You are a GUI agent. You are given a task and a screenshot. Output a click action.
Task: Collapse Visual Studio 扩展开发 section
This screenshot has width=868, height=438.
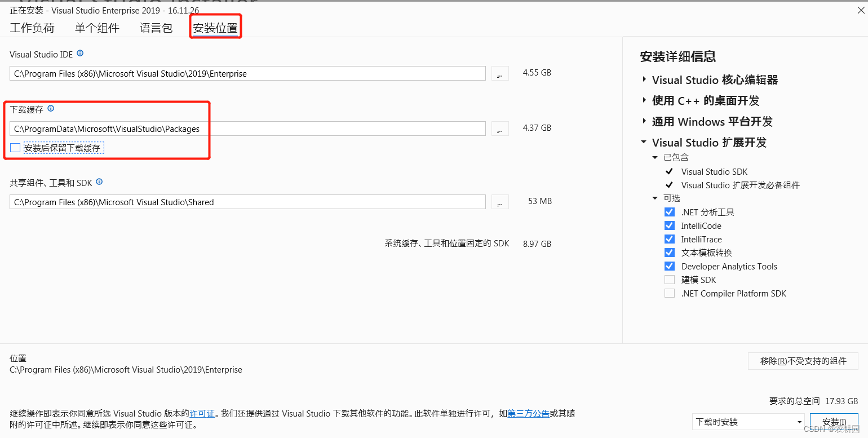tap(644, 142)
